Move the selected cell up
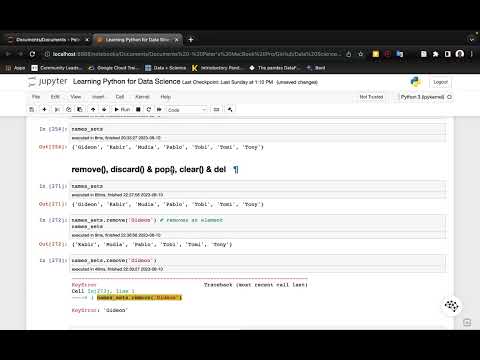480x360 pixels. click(x=93, y=109)
